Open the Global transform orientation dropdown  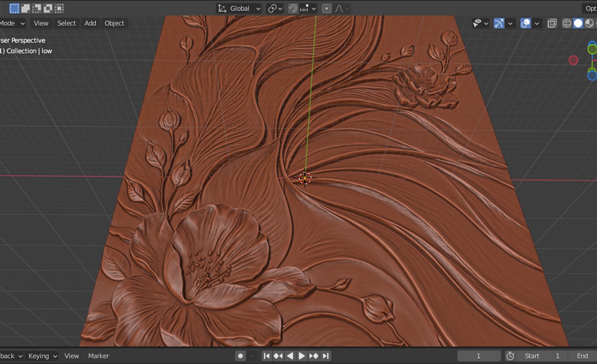[239, 8]
